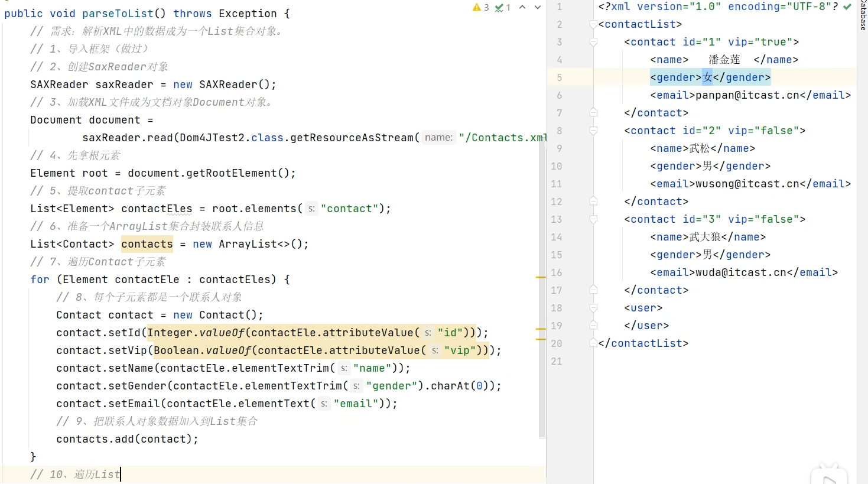The height and width of the screenshot is (484, 868).
Task: Click the closing fold marker on XML line 20
Action: (593, 343)
